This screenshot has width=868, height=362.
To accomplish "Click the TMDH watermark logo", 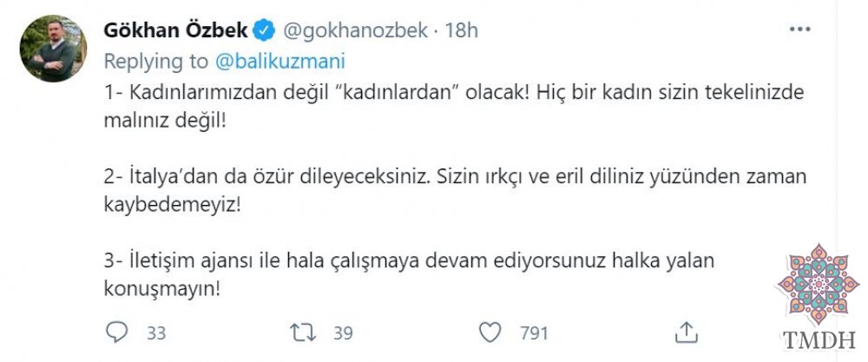I will click(819, 284).
